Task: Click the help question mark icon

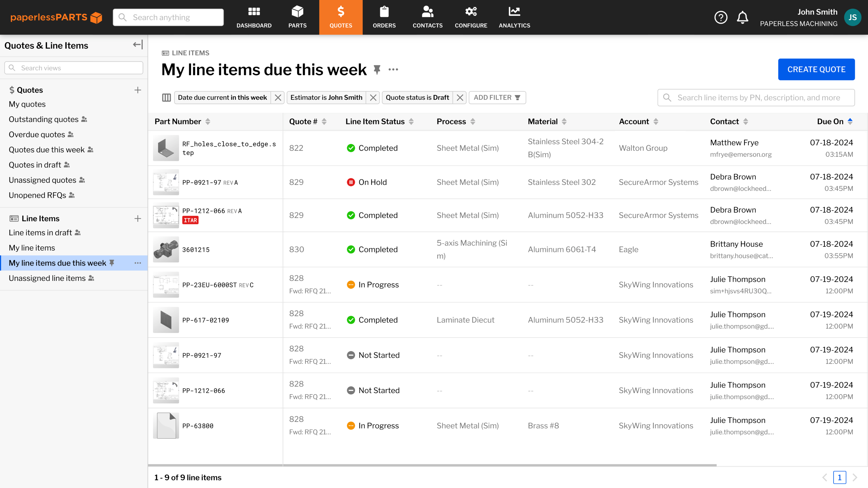Action: (721, 17)
